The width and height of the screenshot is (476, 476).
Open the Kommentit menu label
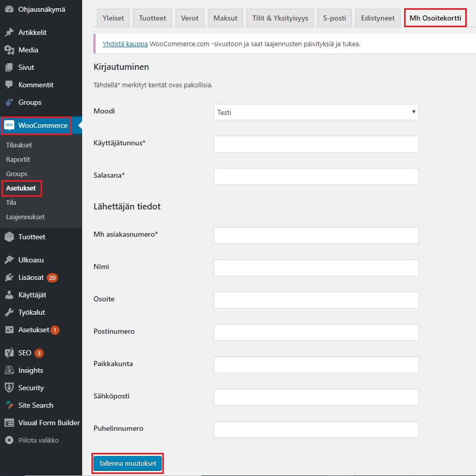coord(36,85)
